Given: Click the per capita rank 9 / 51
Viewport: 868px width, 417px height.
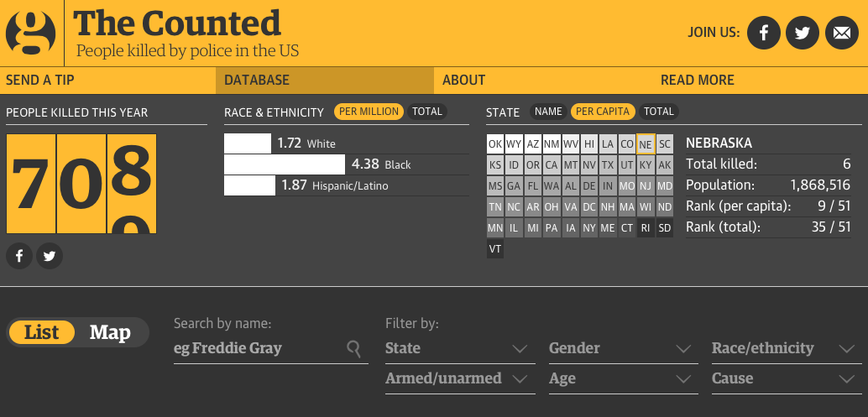Looking at the screenshot, I should [x=834, y=206].
